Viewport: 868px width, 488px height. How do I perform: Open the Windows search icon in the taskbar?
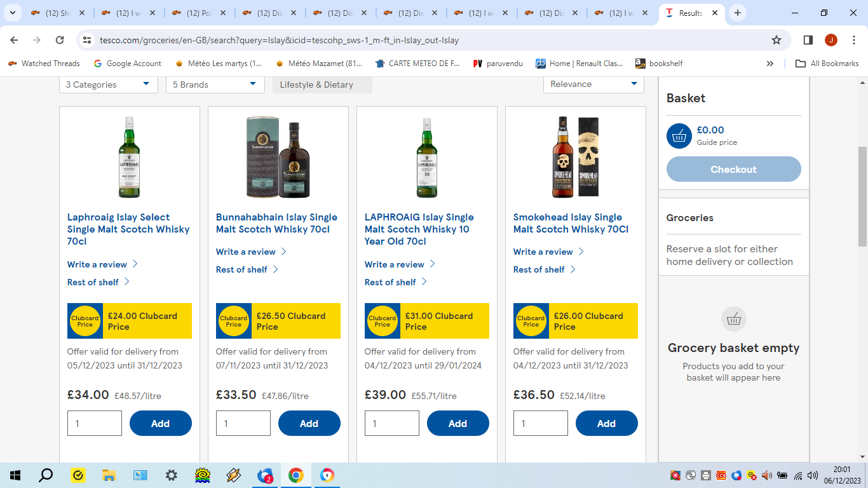[x=46, y=475]
